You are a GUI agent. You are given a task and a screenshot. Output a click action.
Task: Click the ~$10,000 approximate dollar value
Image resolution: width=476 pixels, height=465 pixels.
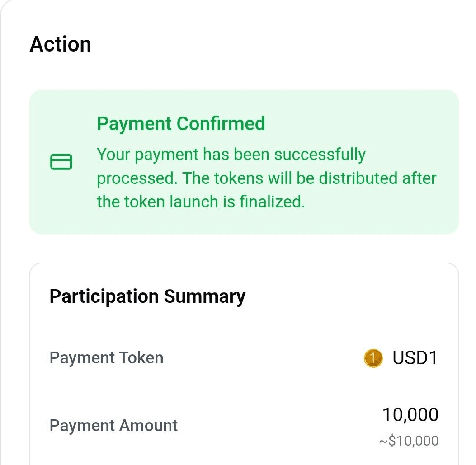tap(408, 441)
